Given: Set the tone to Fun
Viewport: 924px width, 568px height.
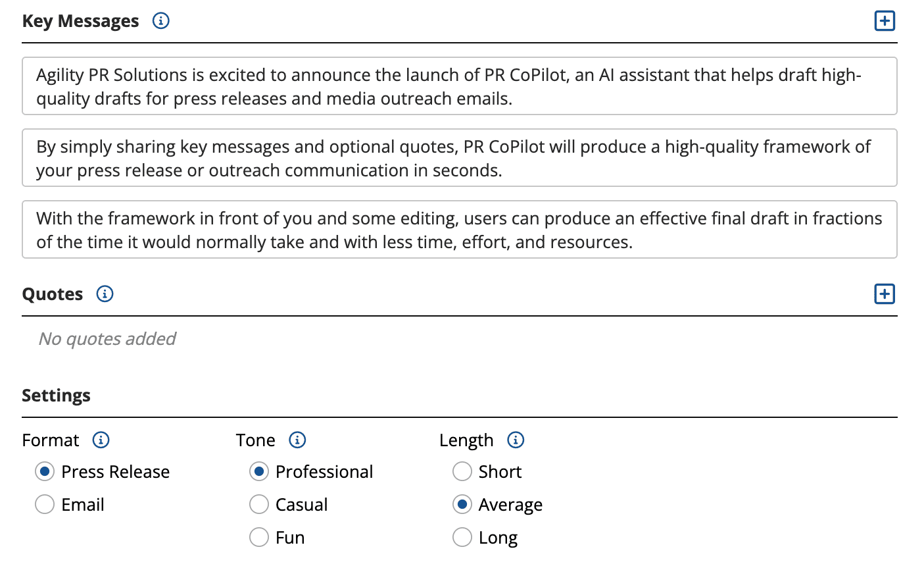Looking at the screenshot, I should 259,537.
